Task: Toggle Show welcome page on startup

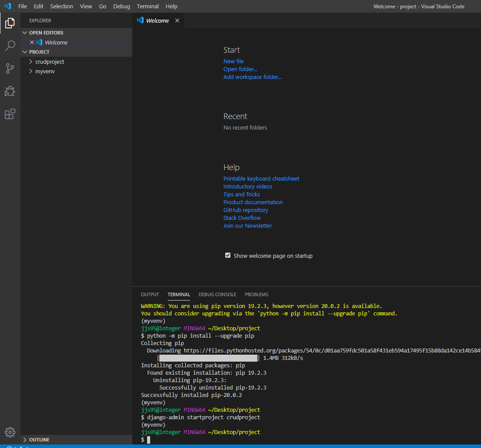Action: [x=227, y=256]
